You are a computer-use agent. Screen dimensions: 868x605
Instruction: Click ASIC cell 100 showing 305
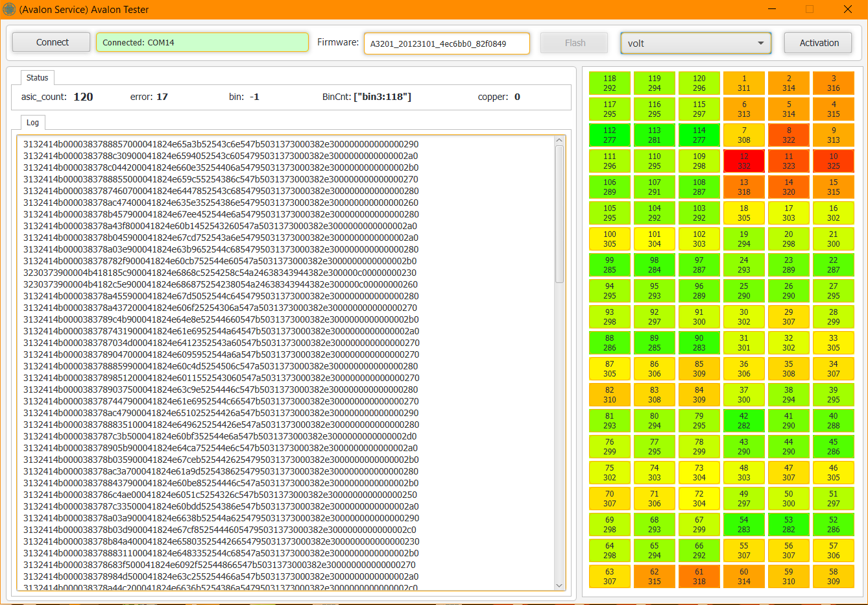click(x=610, y=239)
